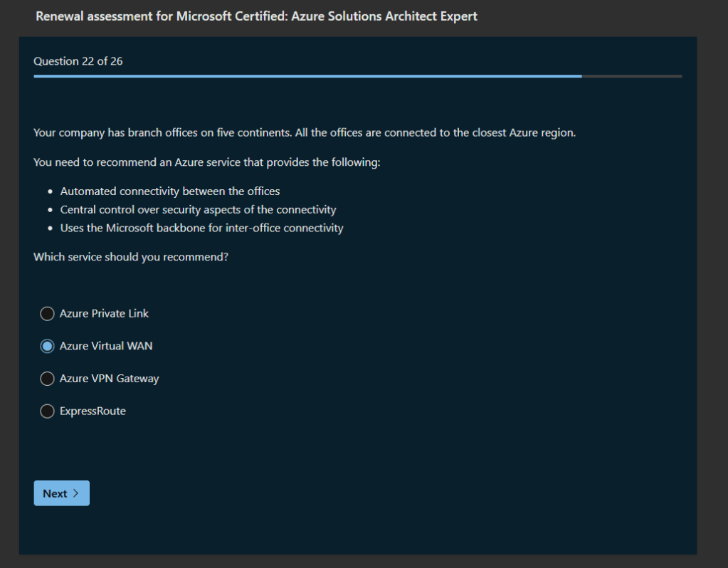Click the 'Uses the Microsoft backbone' bullet
The height and width of the screenshot is (568, 728).
point(201,228)
